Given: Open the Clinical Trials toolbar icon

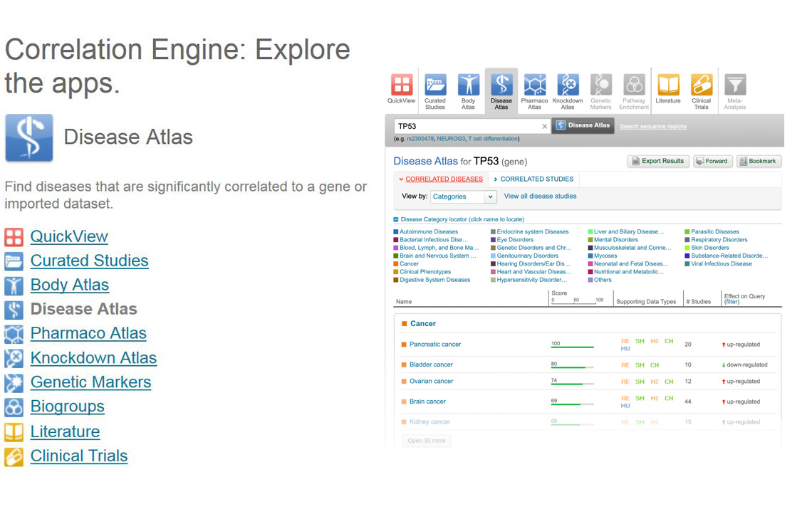Looking at the screenshot, I should [701, 85].
